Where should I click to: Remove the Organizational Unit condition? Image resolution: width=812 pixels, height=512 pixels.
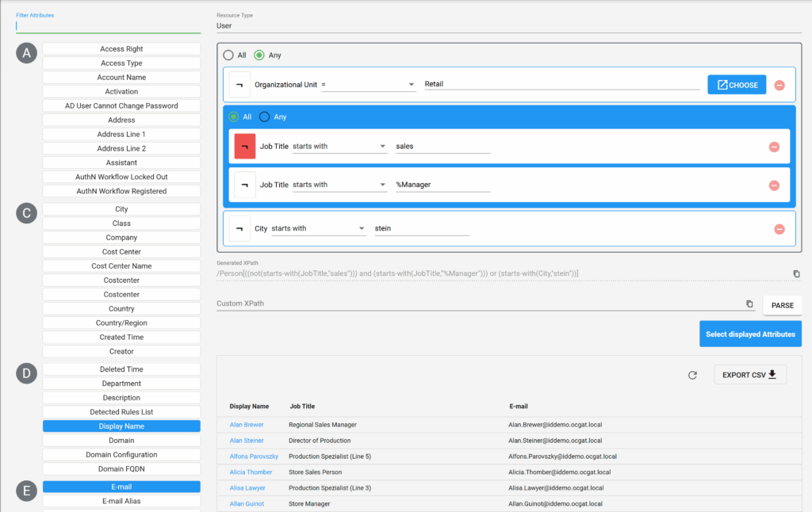pos(779,86)
